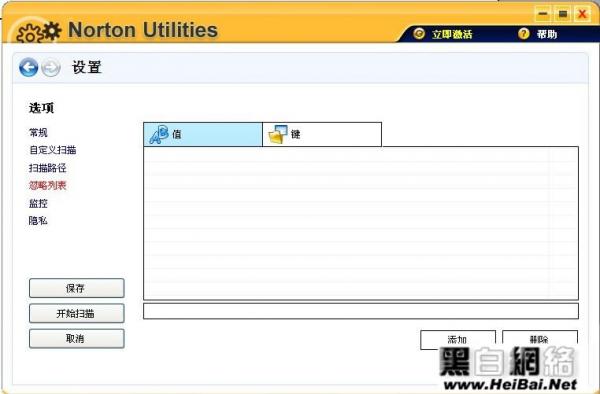Open the 常规 options section
600x394 pixels.
(x=38, y=133)
